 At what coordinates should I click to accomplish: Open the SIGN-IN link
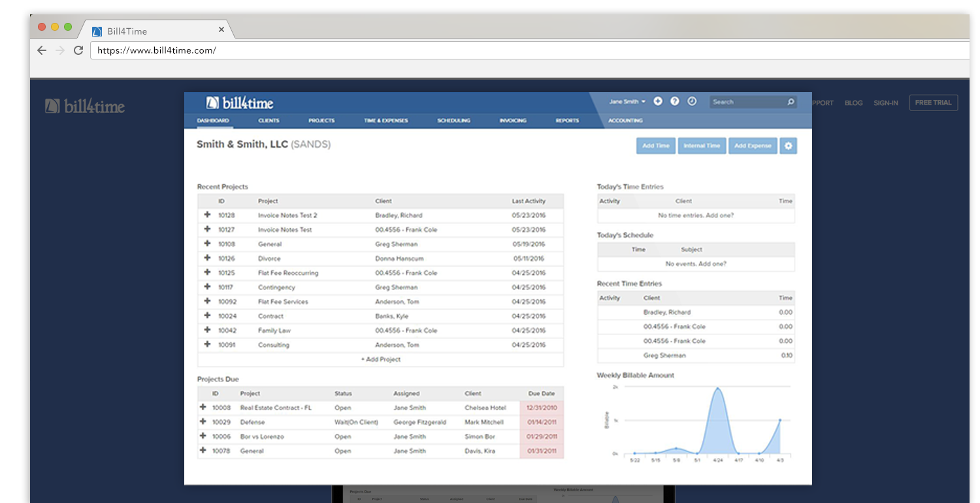point(886,103)
